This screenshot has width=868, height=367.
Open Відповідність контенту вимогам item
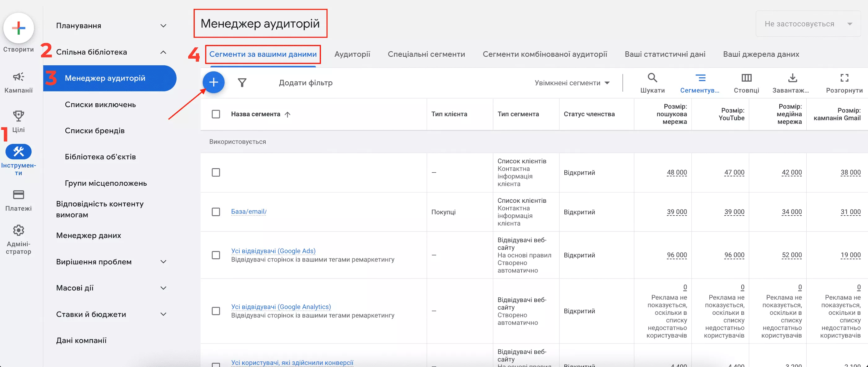point(100,209)
